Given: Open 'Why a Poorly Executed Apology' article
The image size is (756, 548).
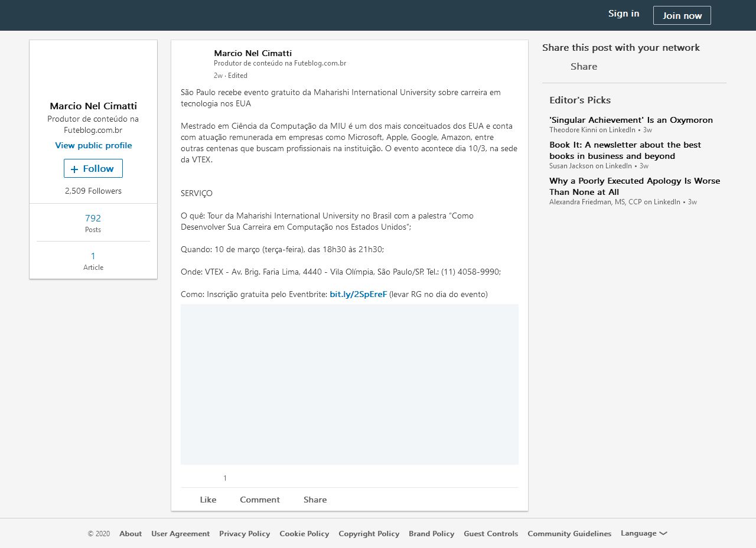Looking at the screenshot, I should click(634, 186).
